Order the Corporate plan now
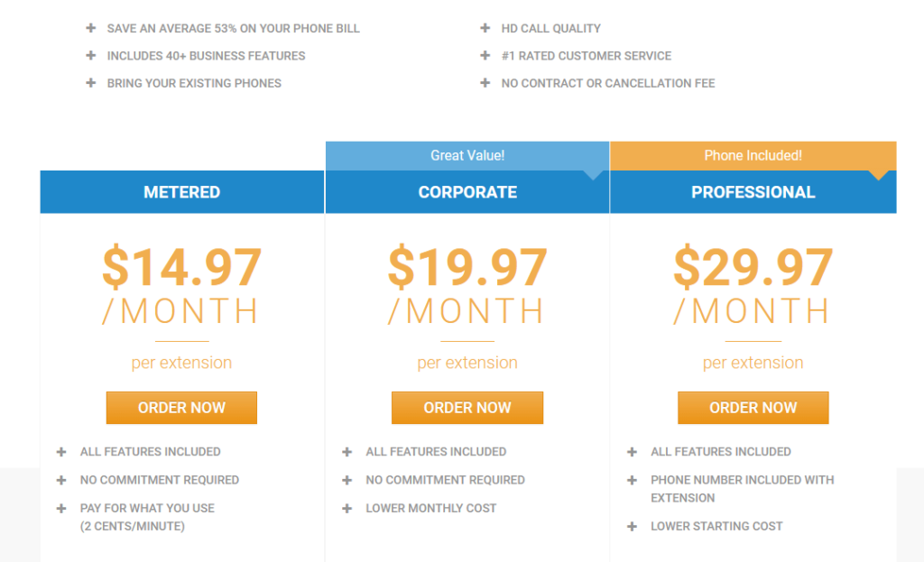924x562 pixels. tap(467, 408)
